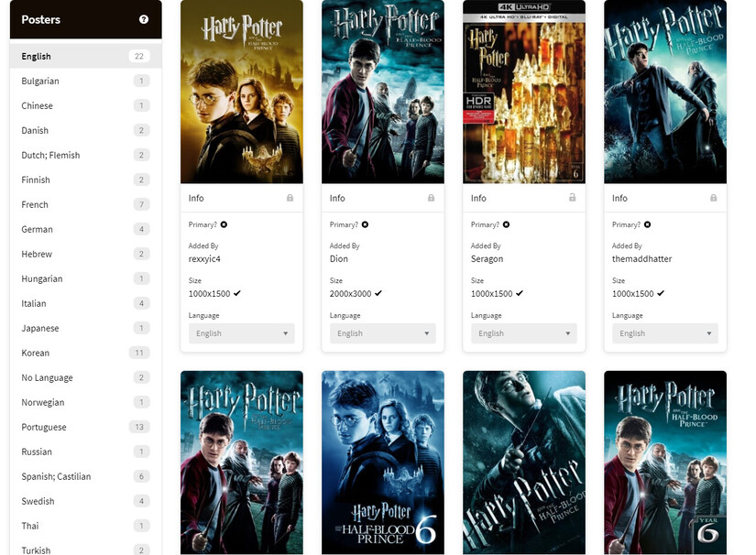Open Language dropdown on themaddhatter's poster
756x555 pixels.
665,333
